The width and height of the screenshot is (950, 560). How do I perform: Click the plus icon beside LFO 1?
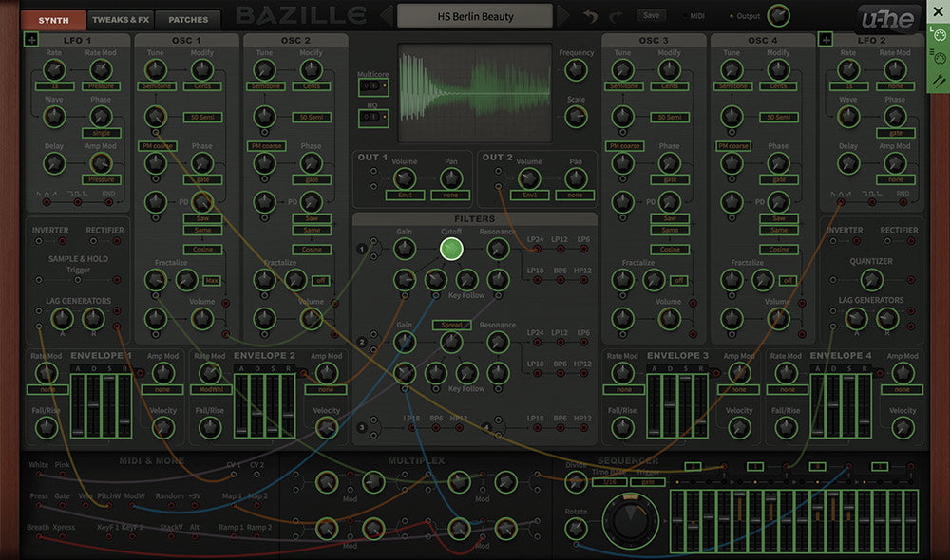click(31, 40)
